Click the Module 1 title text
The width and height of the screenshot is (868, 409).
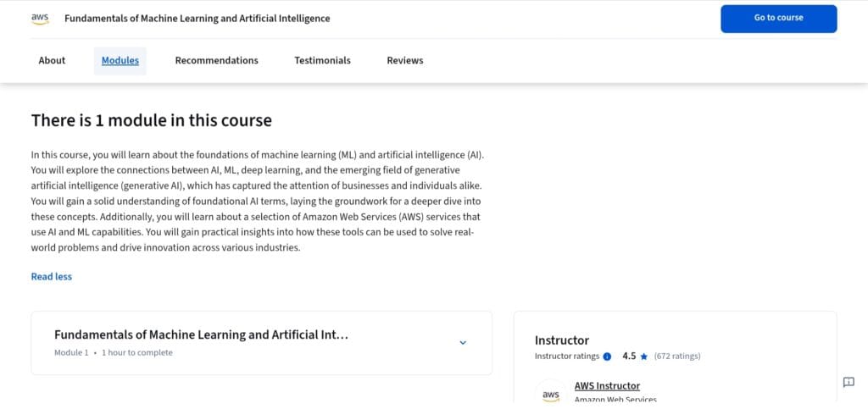[x=201, y=335]
